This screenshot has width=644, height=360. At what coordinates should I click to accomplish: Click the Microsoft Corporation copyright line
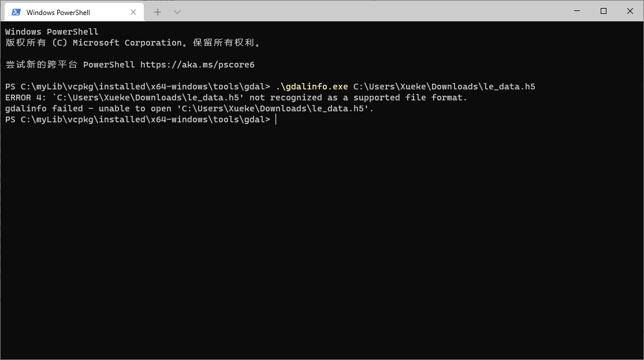(133, 42)
